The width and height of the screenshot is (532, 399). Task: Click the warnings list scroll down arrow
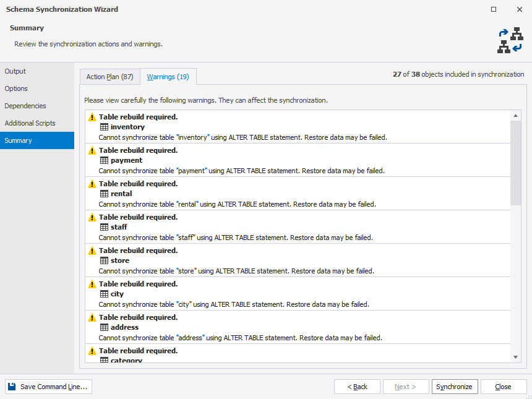click(515, 357)
